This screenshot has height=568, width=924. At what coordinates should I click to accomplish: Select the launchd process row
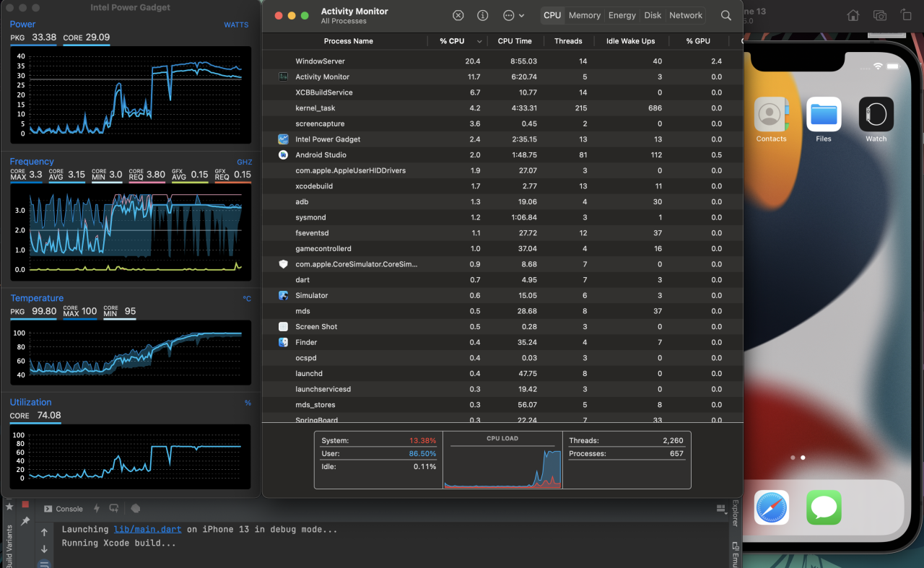pyautogui.click(x=502, y=374)
